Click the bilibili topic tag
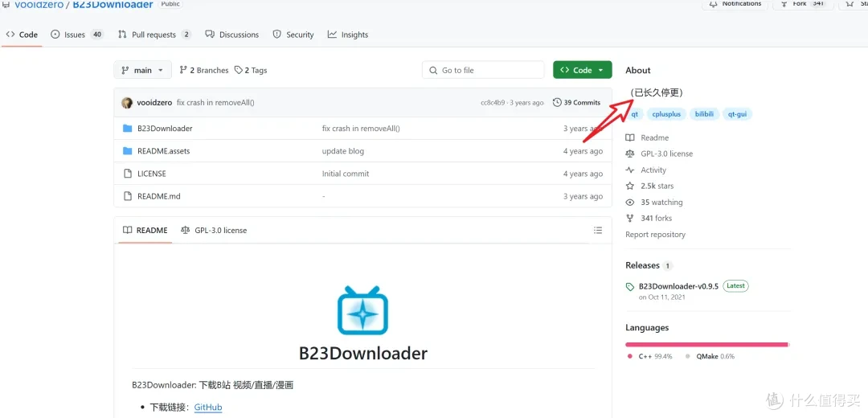Viewport: 868px width, 418px height. [704, 114]
